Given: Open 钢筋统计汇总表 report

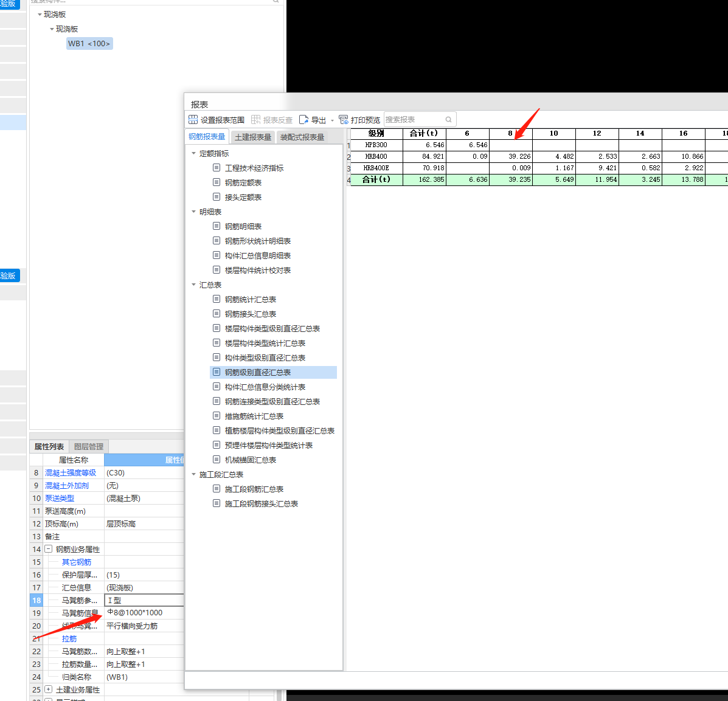Looking at the screenshot, I should click(251, 300).
